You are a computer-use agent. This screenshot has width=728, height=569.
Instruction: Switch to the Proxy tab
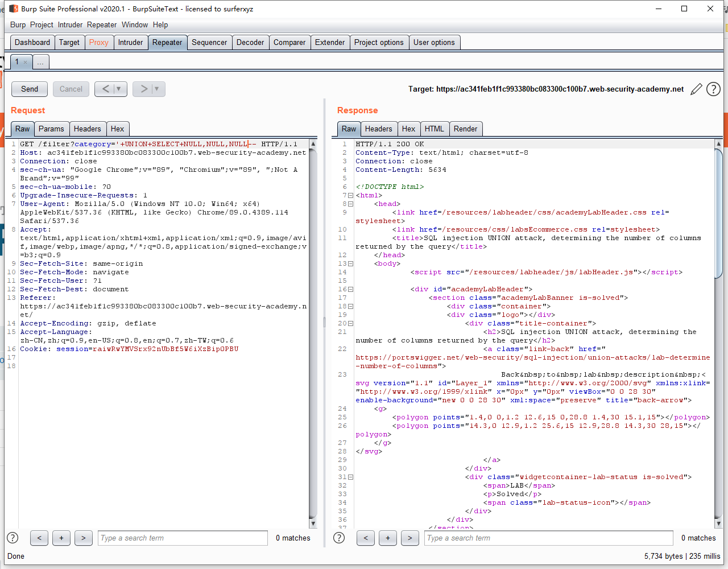[x=99, y=42]
